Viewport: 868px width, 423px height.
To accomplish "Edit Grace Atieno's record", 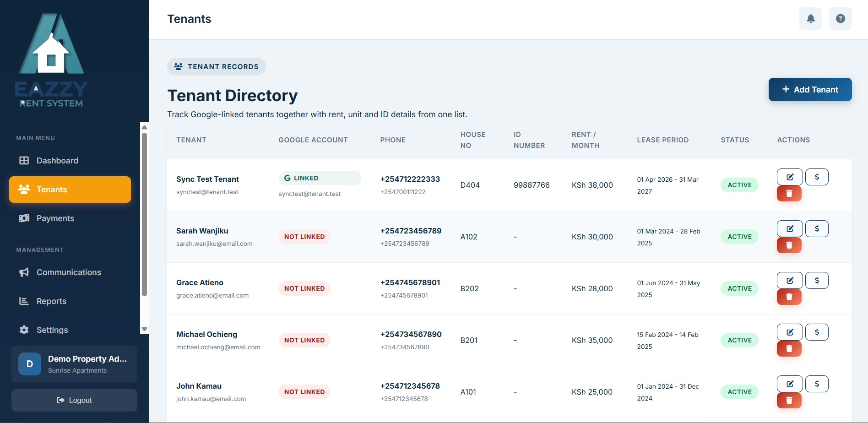I will coord(790,281).
